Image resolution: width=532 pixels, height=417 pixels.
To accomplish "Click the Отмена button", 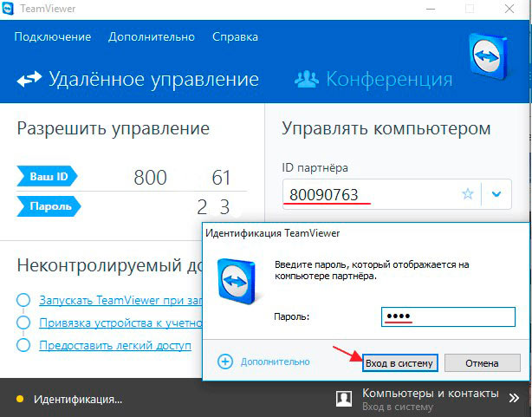I will click(x=482, y=363).
